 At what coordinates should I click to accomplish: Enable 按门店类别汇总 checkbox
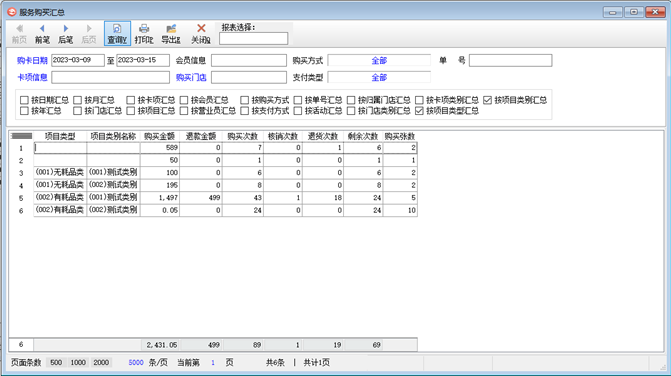(351, 111)
